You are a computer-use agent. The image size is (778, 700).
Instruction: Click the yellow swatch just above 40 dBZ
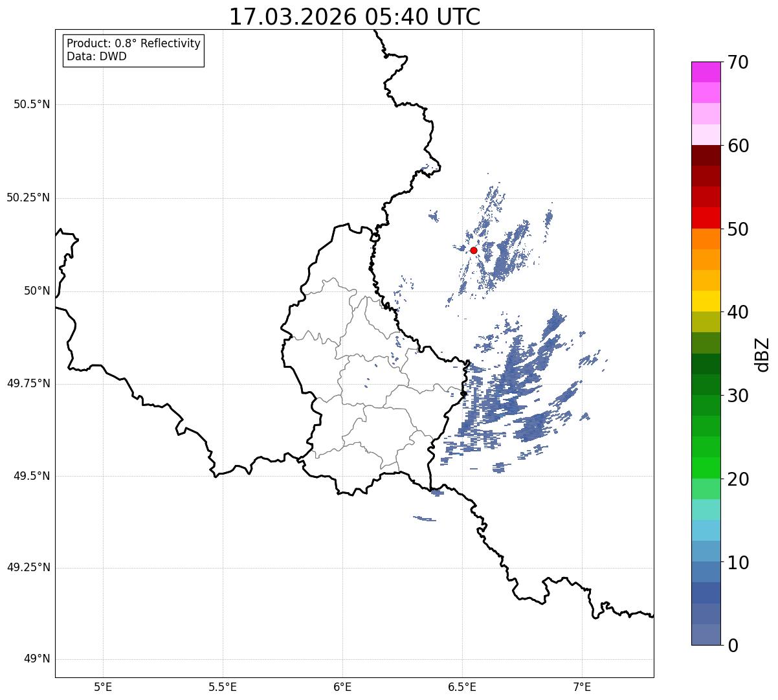706,301
